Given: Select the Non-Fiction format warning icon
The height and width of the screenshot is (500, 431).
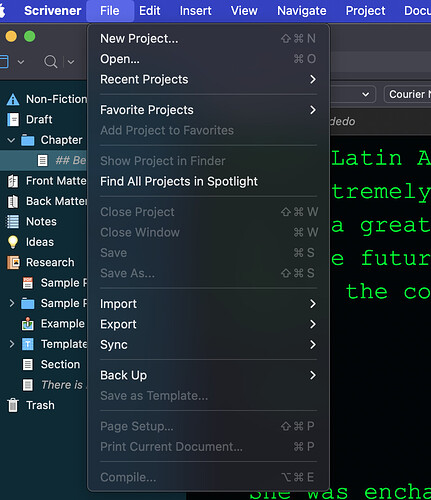Looking at the screenshot, I should 13,99.
